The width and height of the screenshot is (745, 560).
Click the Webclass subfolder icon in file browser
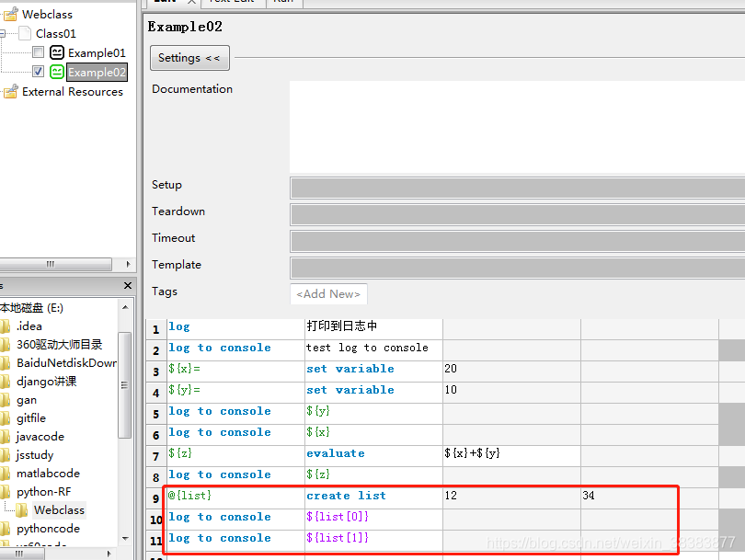[22, 510]
